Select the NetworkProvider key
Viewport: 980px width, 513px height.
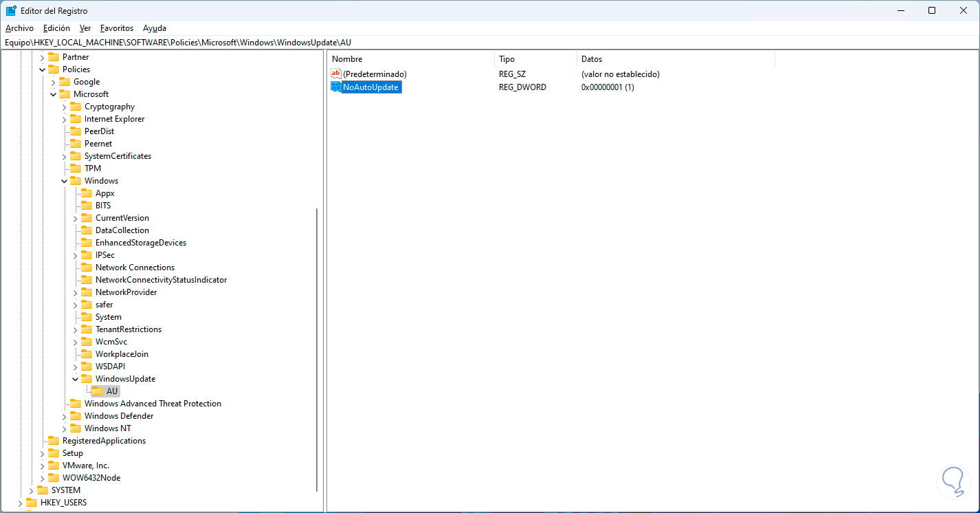pyautogui.click(x=126, y=292)
